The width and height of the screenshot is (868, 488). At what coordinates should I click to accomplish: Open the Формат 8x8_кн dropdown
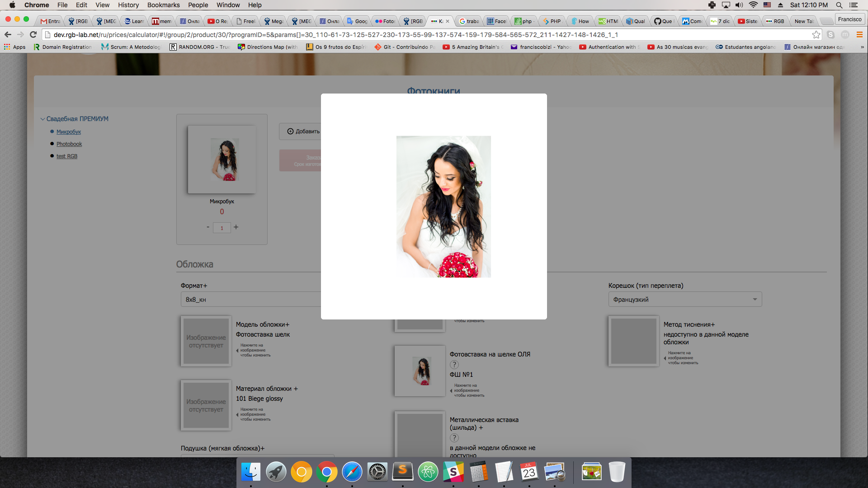point(251,299)
